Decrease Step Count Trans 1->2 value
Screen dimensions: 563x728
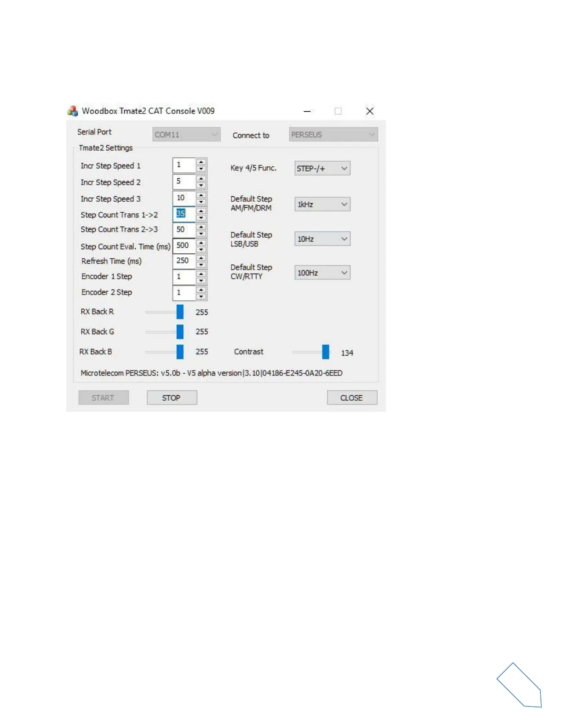pos(201,217)
